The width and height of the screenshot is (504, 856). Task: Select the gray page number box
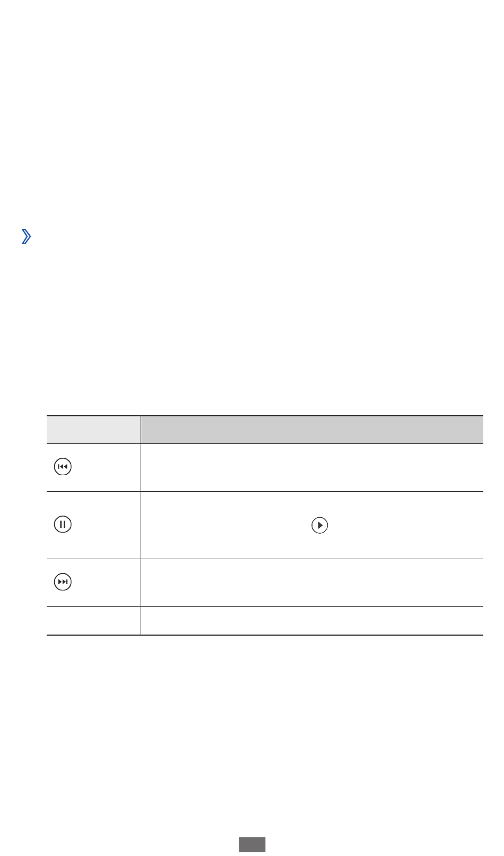click(251, 844)
